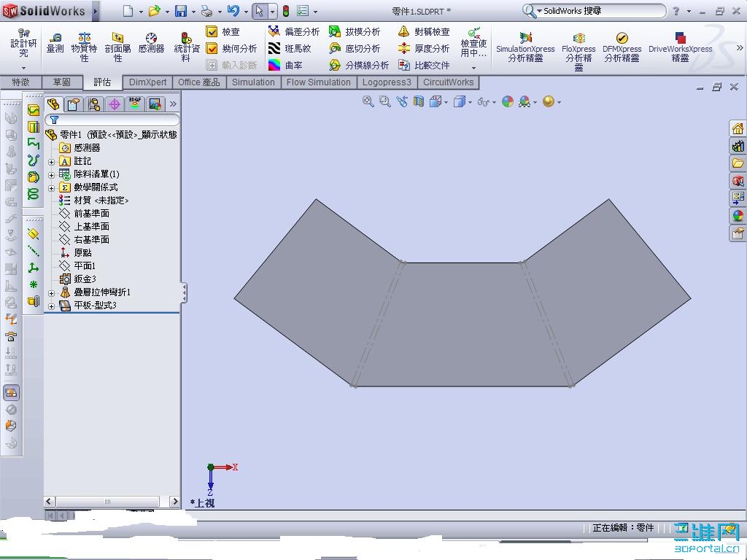Click 檢查 check command
Viewport: 747px width, 560px height.
click(223, 32)
